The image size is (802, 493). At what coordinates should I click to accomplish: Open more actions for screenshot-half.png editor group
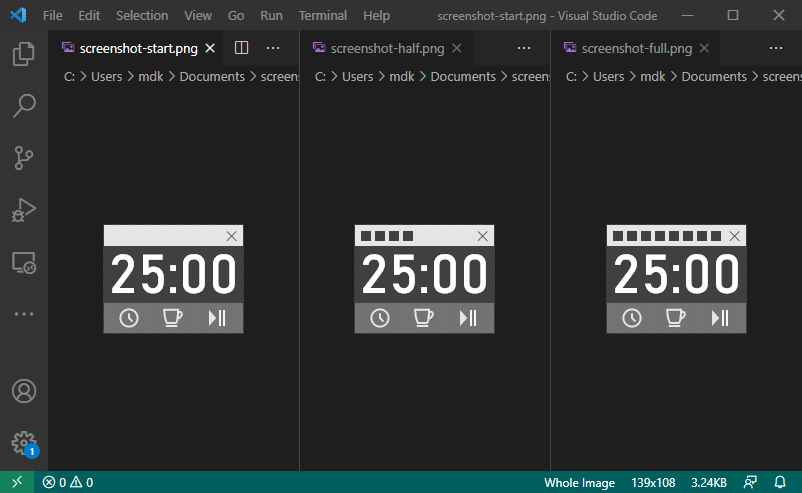(525, 48)
